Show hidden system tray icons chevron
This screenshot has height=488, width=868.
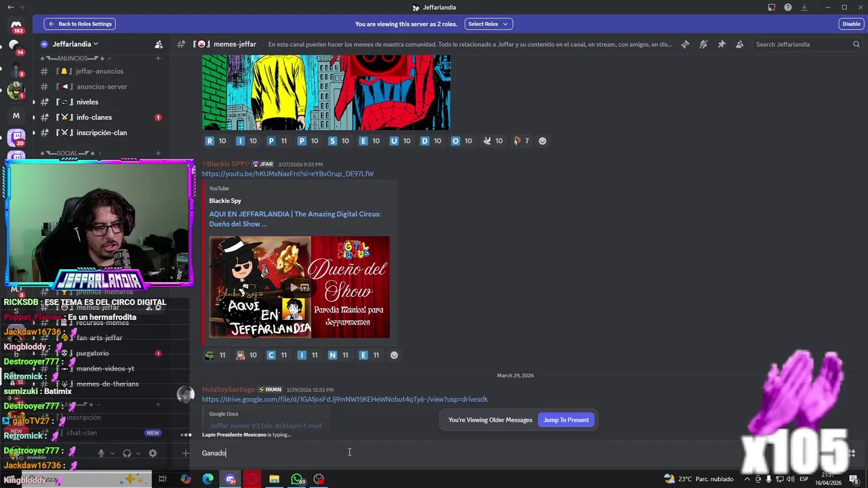tap(748, 479)
